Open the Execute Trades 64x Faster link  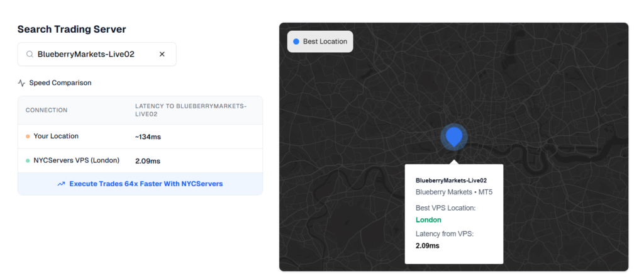[x=146, y=184]
